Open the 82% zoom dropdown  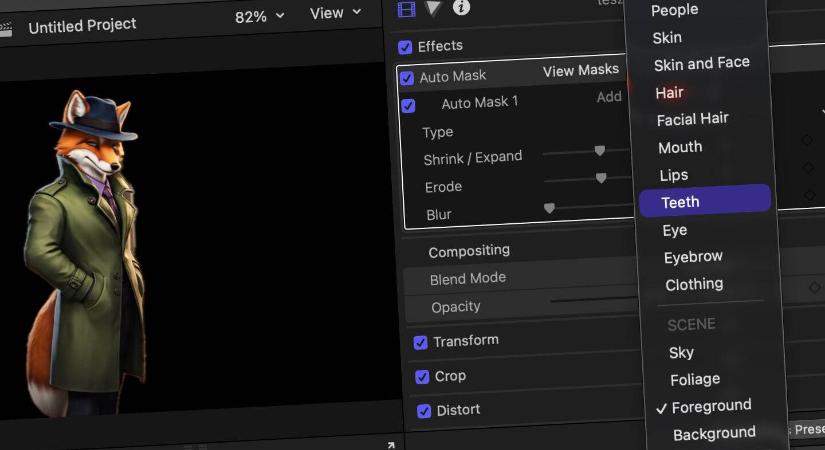[x=259, y=17]
